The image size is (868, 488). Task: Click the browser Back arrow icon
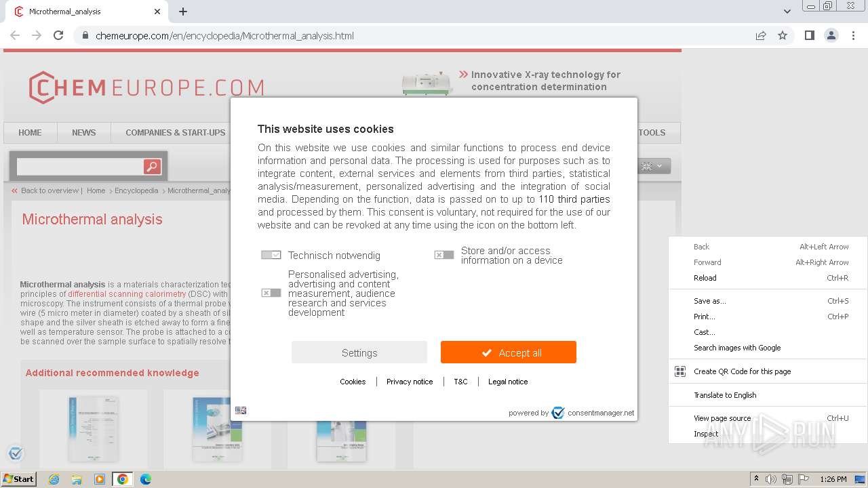[x=15, y=35]
